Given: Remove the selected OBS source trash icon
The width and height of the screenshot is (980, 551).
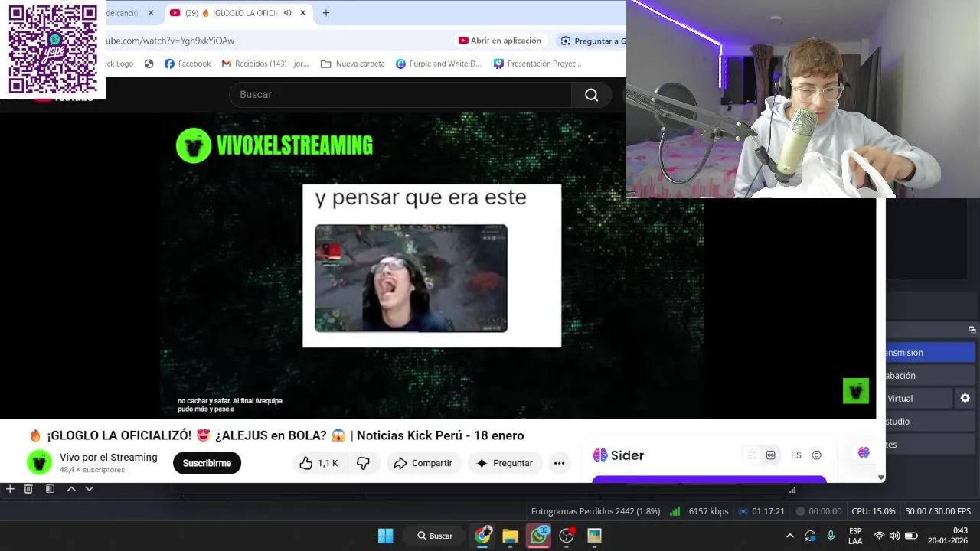Looking at the screenshot, I should [28, 489].
